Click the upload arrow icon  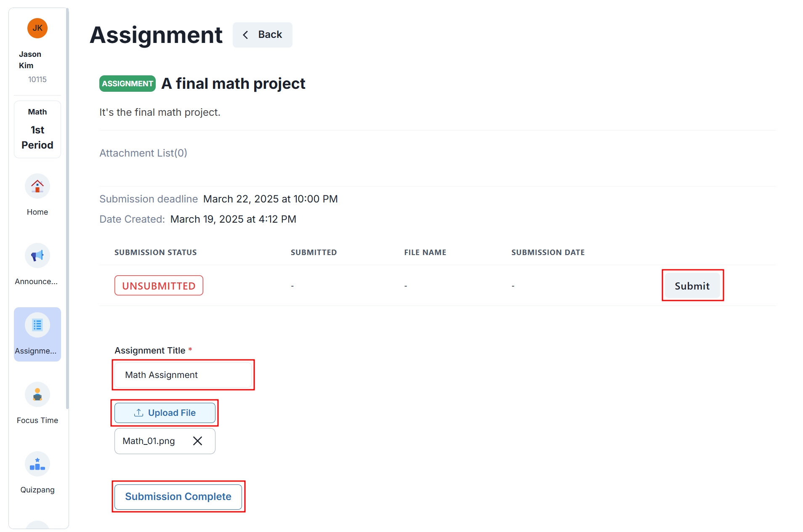pos(138,413)
